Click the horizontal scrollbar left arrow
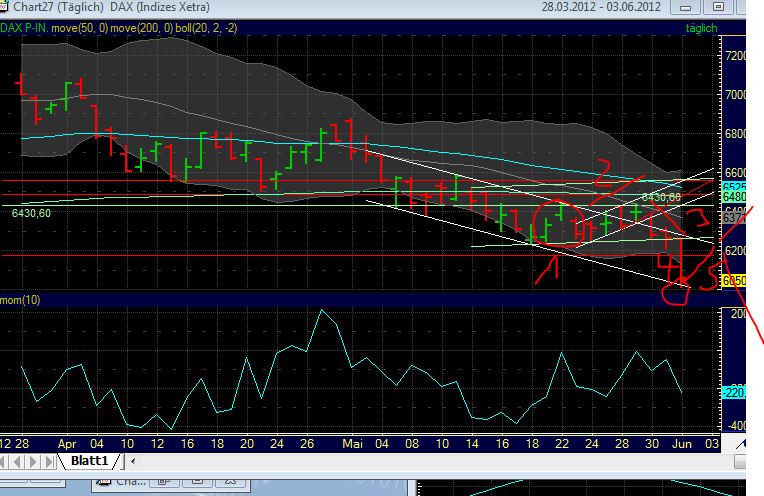The height and width of the screenshot is (496, 764). (133, 461)
